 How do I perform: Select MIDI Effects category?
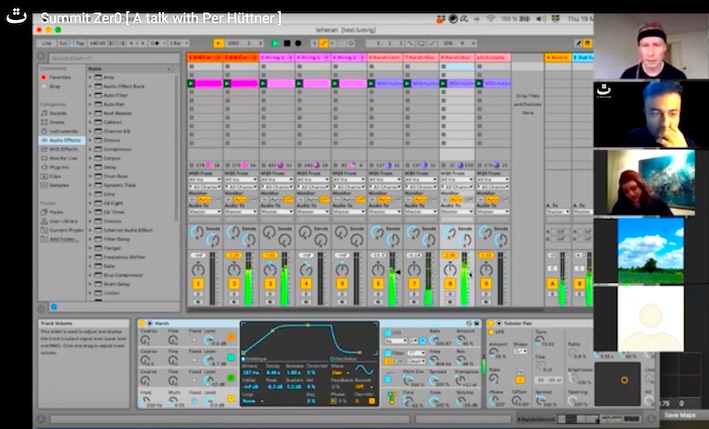pos(60,149)
